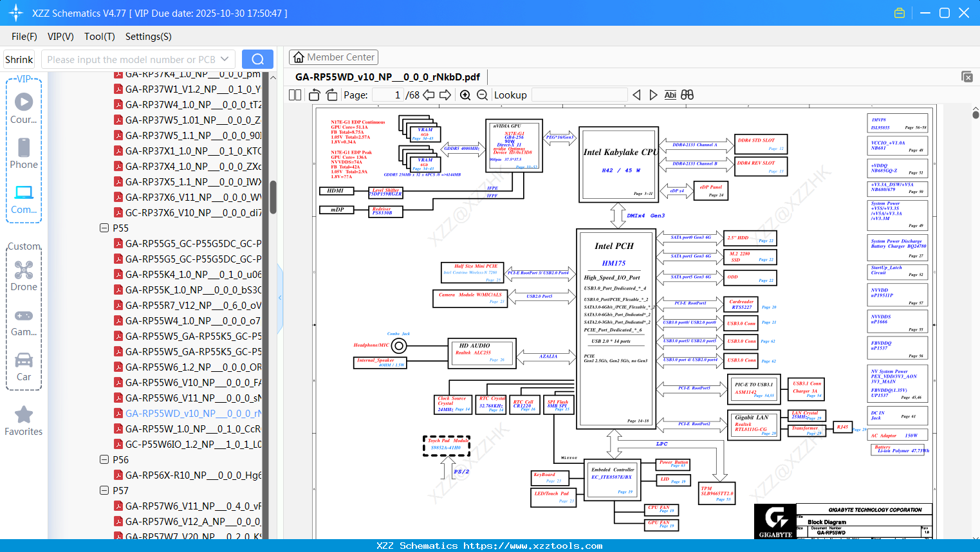The width and height of the screenshot is (980, 552).
Task: Go to next page with right arrow
Action: (x=445, y=95)
